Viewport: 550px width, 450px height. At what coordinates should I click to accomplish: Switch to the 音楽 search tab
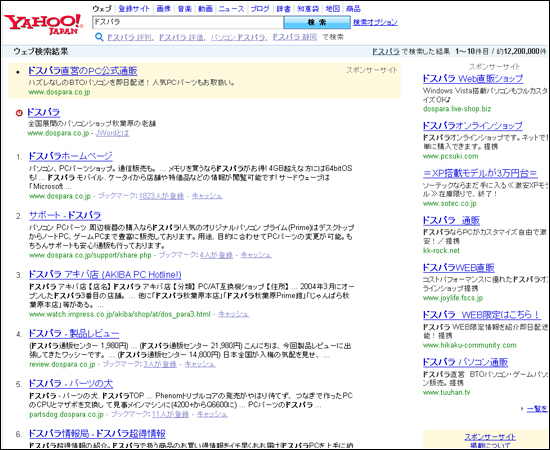pyautogui.click(x=185, y=9)
